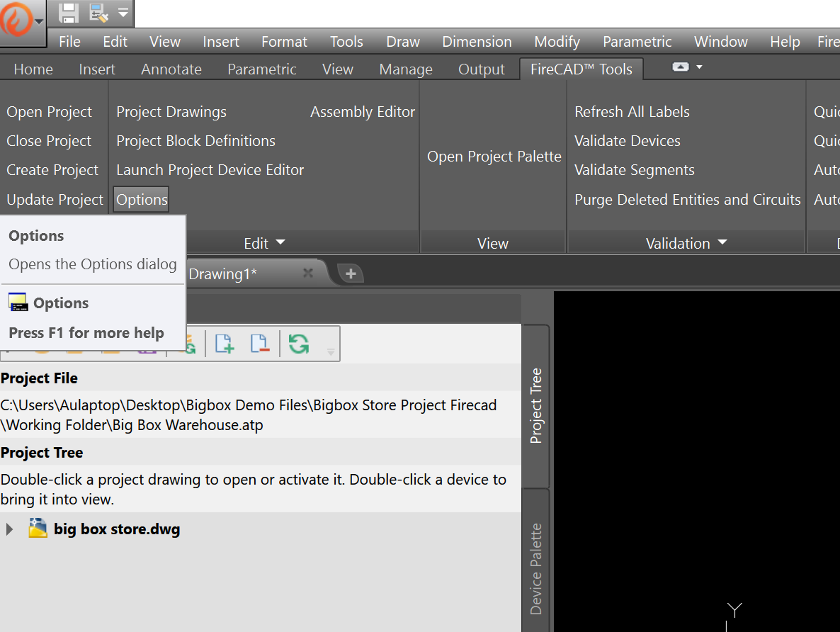Screen dimensions: 840x632
Task: Open the Assembly Editor
Action: 363,111
